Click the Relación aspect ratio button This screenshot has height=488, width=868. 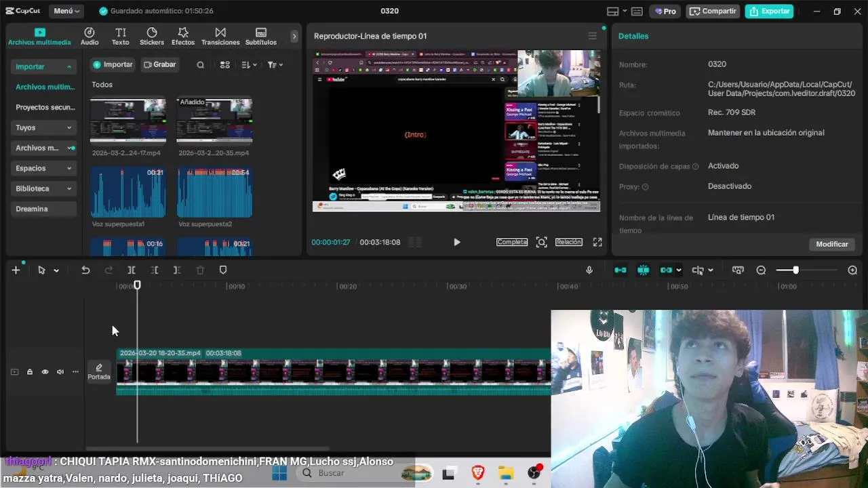coord(569,242)
